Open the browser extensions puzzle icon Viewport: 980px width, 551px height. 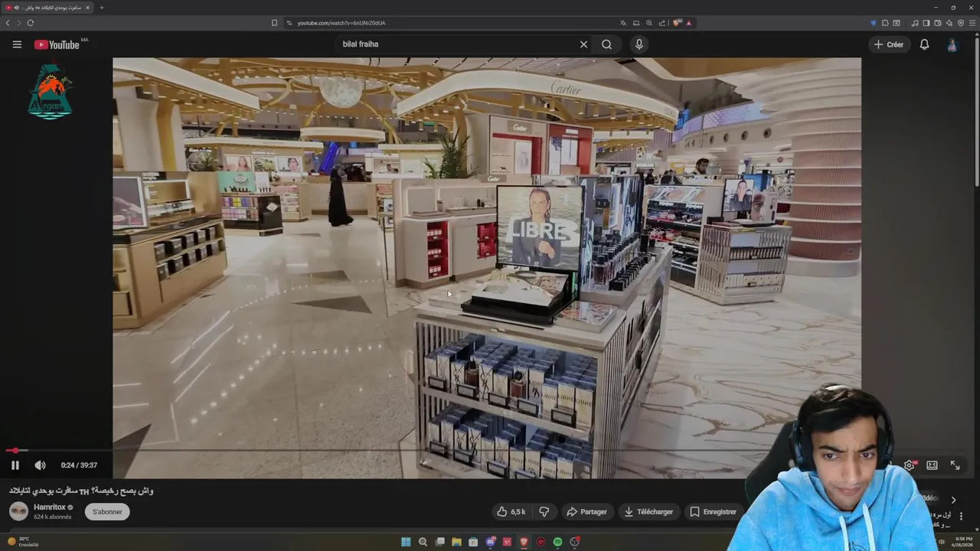tap(885, 23)
